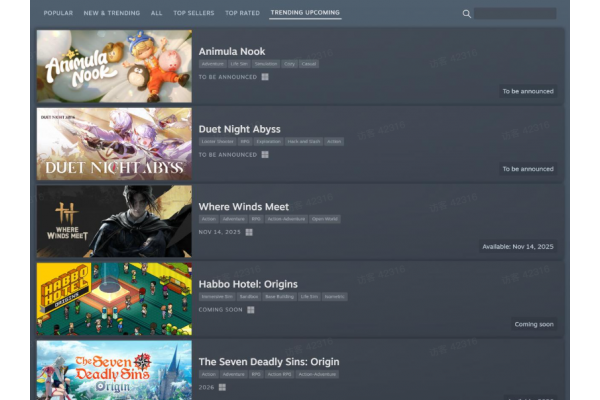Open the Habbo Hotel: Origins title link
This screenshot has width=600, height=400.
tap(248, 284)
